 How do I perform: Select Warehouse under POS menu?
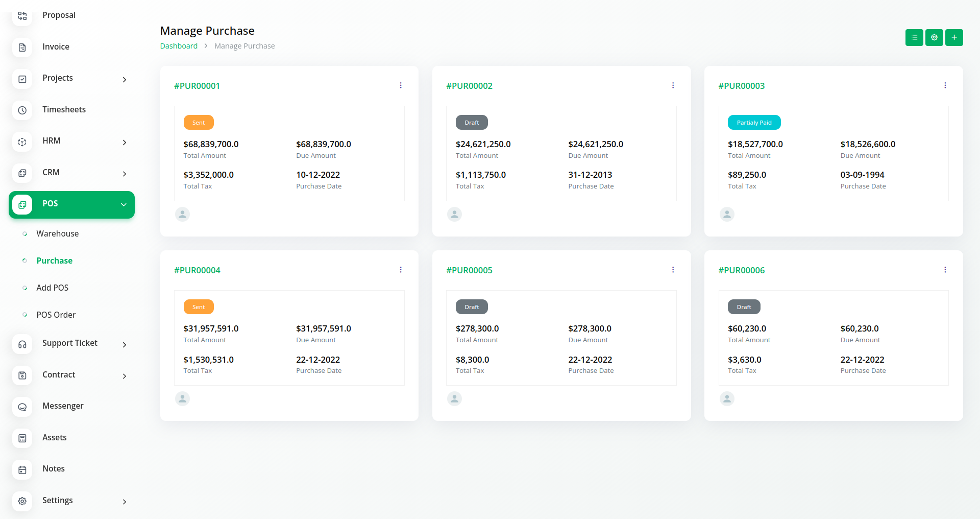pos(57,233)
